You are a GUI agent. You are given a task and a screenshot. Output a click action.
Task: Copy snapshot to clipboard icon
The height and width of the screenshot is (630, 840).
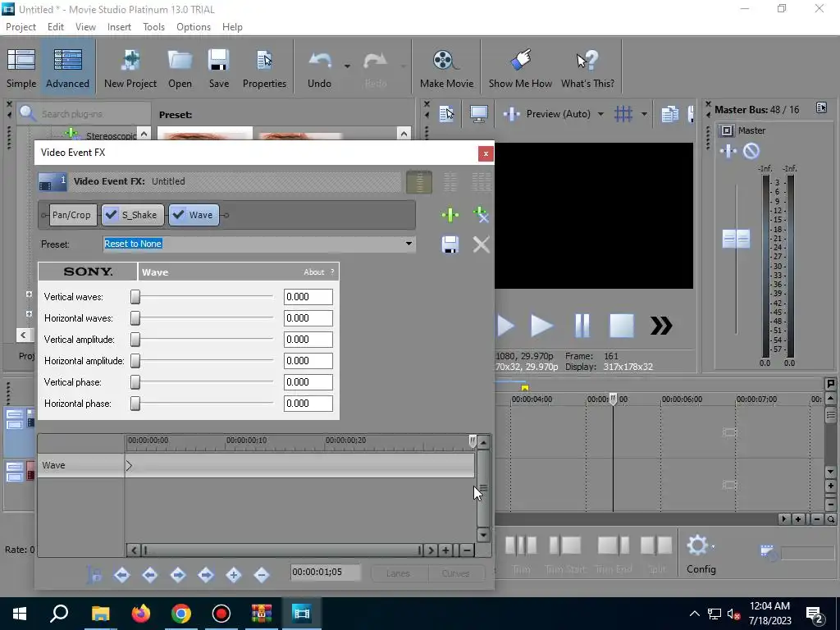(x=669, y=113)
